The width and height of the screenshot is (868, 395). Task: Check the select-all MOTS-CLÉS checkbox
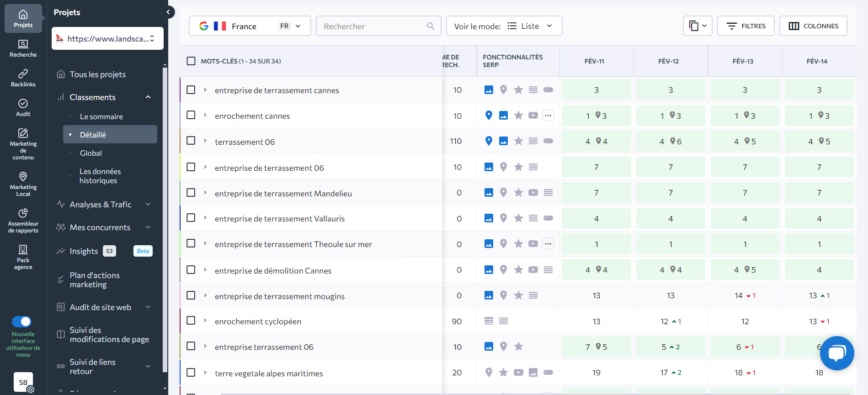coord(191,61)
